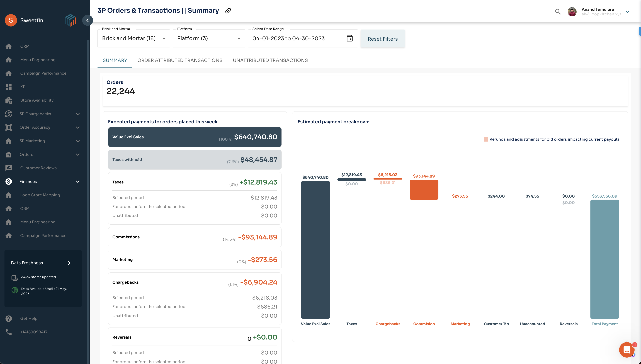641x364 pixels.
Task: Click the orange Refunds legend swatch
Action: point(486,139)
